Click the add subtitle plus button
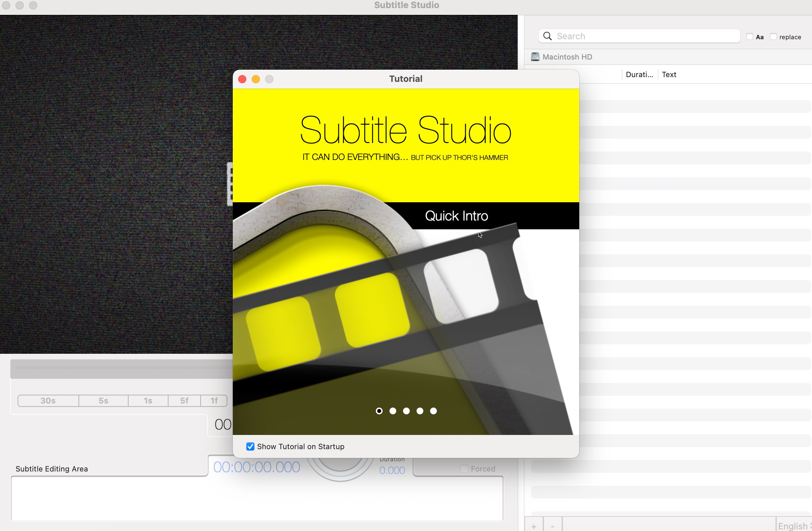Image resolution: width=812 pixels, height=531 pixels. coord(534,526)
